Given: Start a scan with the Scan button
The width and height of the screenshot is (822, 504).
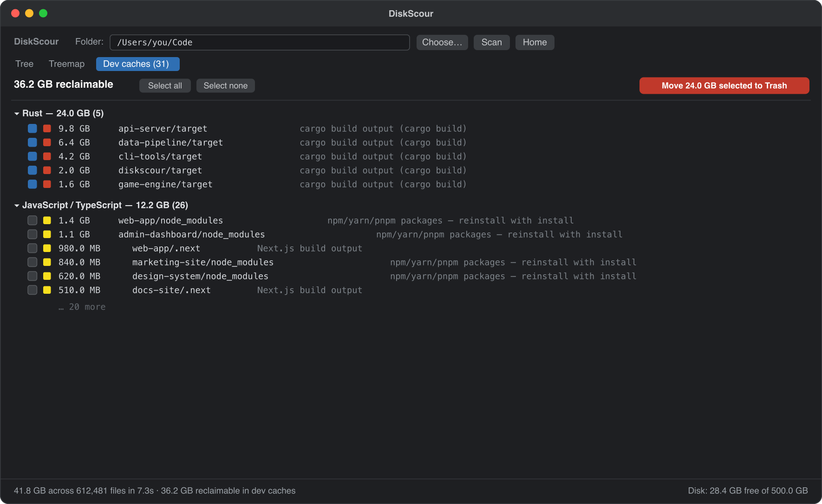Looking at the screenshot, I should click(x=491, y=42).
